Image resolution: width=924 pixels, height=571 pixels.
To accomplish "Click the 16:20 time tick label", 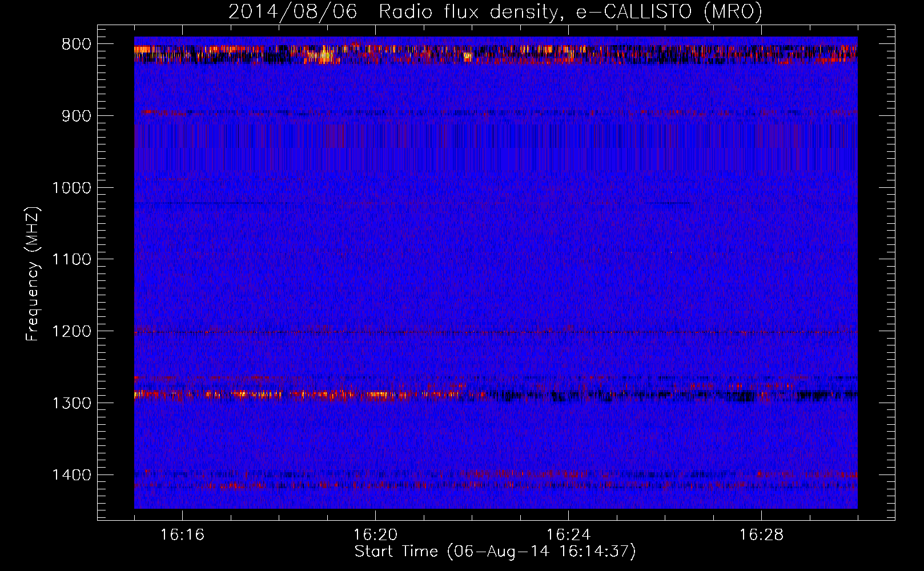I will 375,535.
